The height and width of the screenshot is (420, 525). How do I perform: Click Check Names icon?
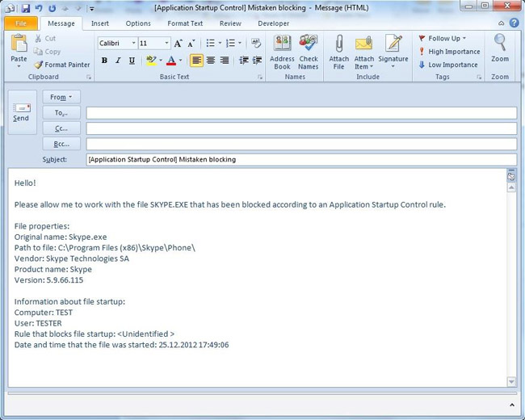(x=309, y=44)
